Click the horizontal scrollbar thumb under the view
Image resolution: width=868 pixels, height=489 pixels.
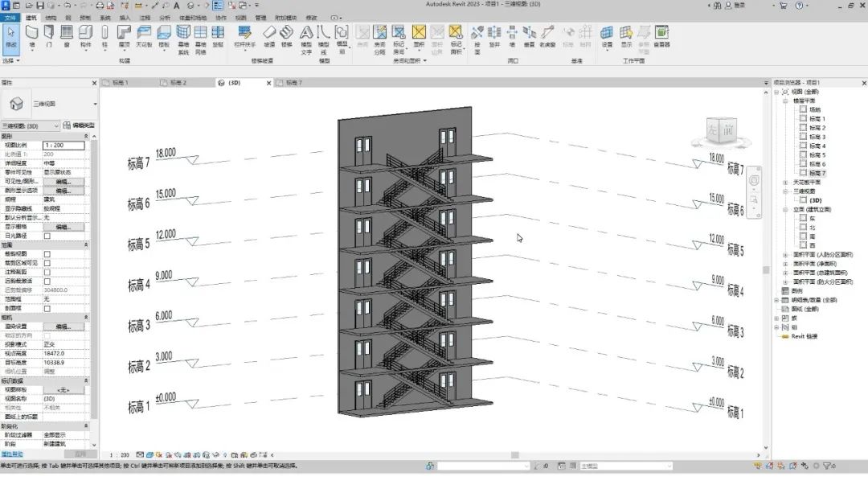tap(515, 455)
